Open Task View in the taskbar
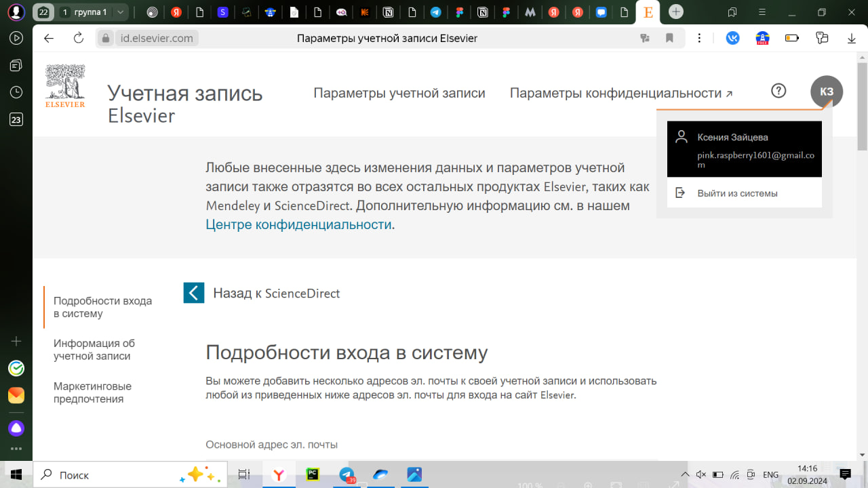Image resolution: width=868 pixels, height=488 pixels. [244, 474]
